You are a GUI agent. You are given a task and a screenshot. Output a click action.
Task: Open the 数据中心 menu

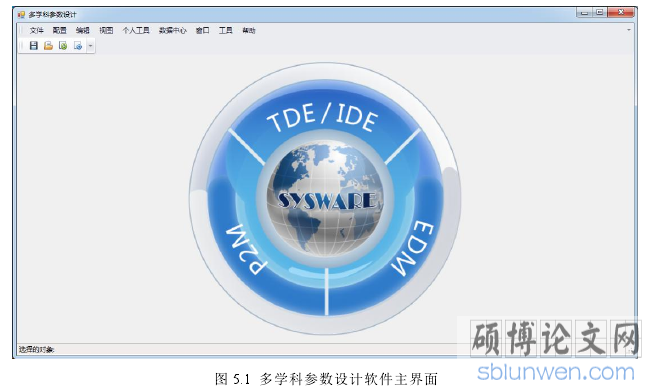[x=172, y=30]
